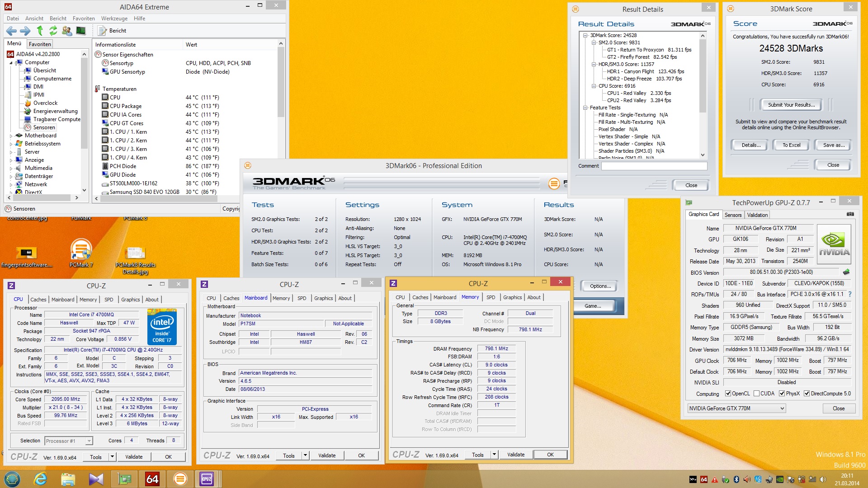Click the Bericht report icon in AIDA64 toolbar
The width and height of the screenshot is (868, 488).
click(102, 31)
